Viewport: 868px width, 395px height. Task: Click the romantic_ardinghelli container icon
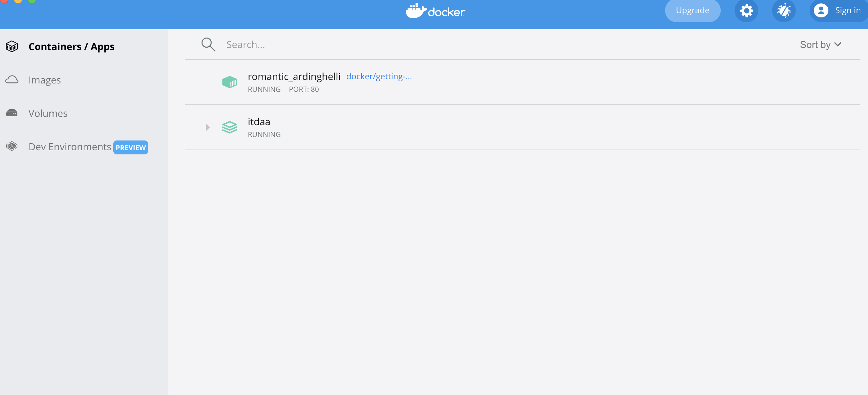tap(230, 82)
